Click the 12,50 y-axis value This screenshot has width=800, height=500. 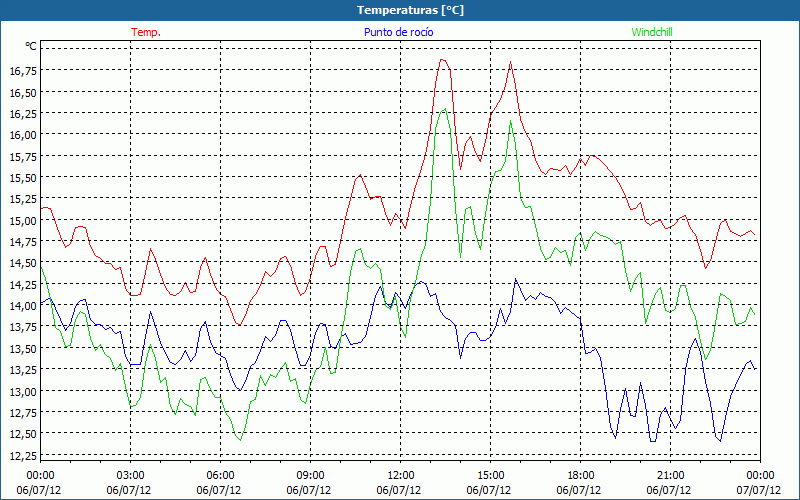tap(23, 434)
